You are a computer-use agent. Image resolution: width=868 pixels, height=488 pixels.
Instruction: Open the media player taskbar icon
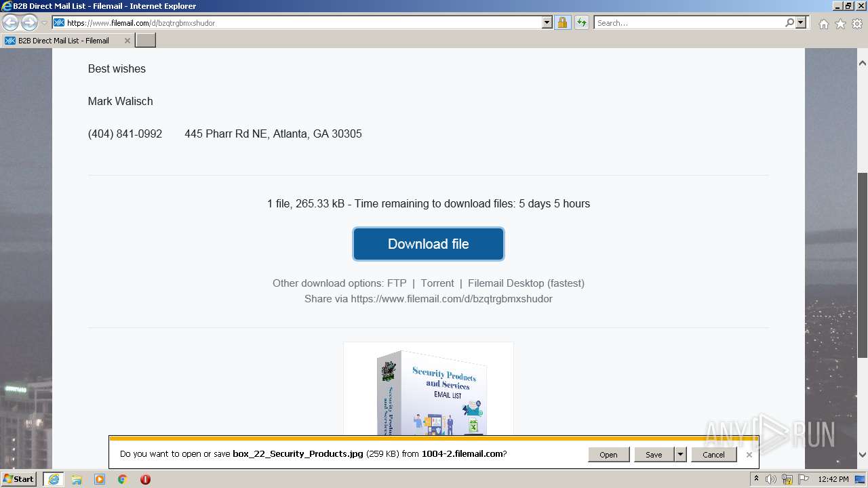100,479
